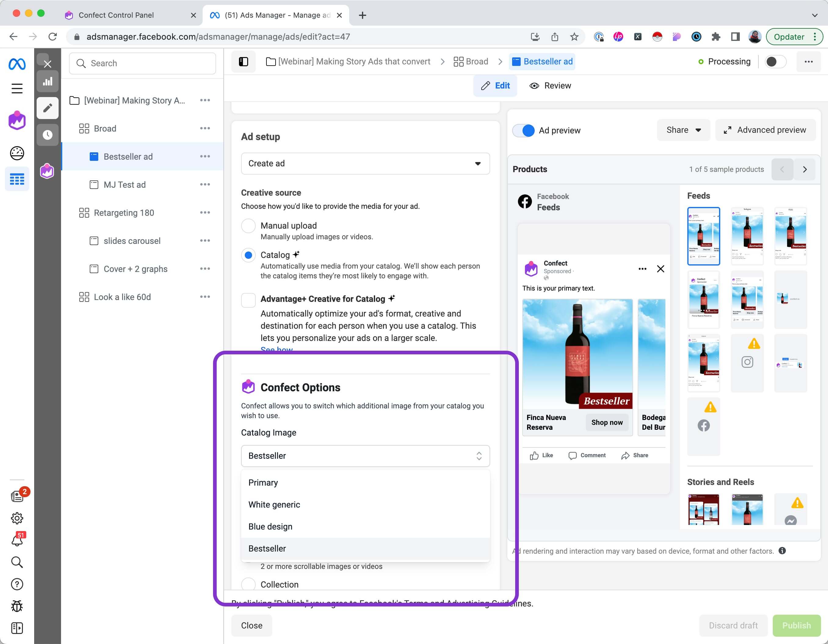Screen dimensions: 828x644
Task: Click into the campaign Search field
Action: (x=143, y=63)
